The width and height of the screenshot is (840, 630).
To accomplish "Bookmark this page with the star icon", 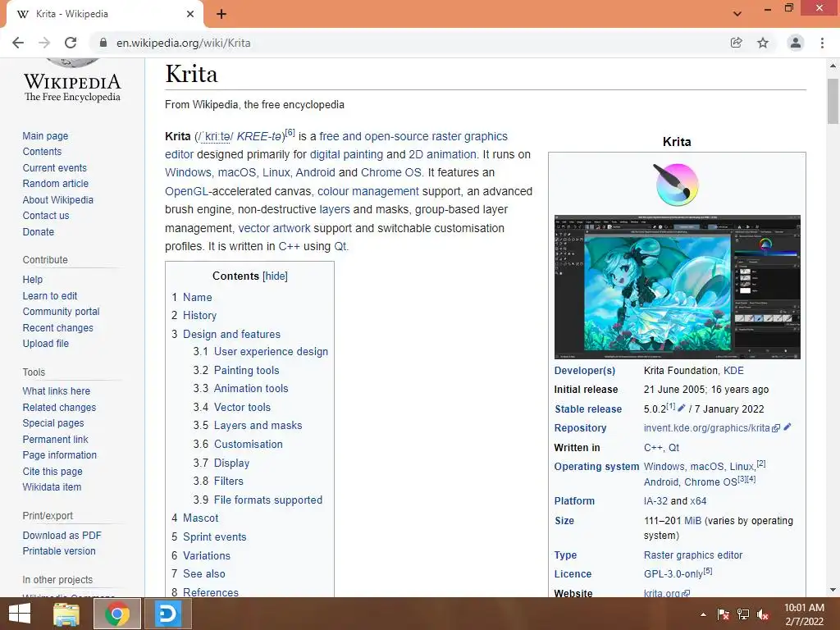I will 763,43.
